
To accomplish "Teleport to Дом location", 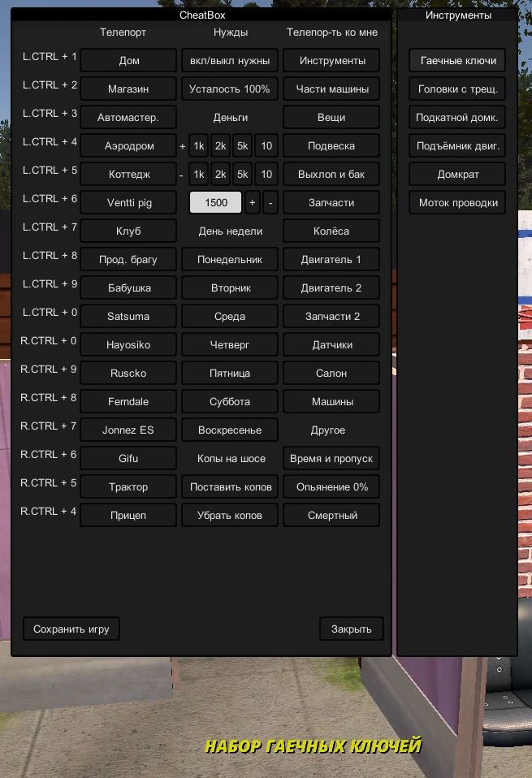I will click(x=128, y=61).
